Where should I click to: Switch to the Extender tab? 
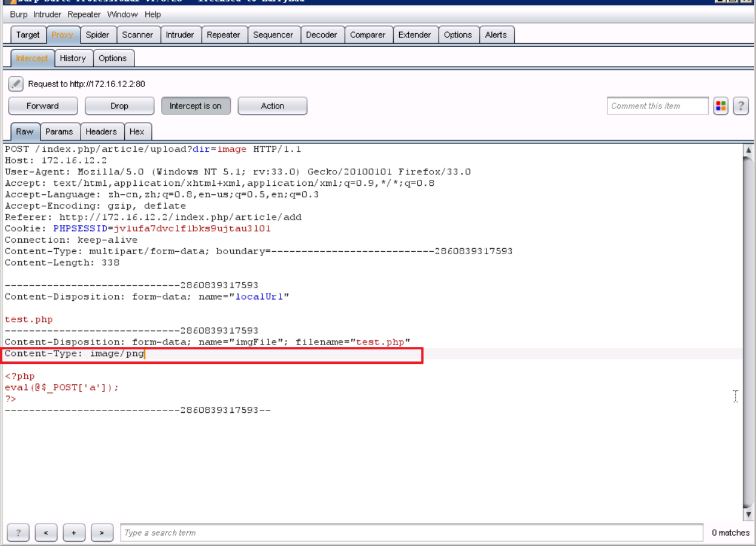click(x=415, y=35)
